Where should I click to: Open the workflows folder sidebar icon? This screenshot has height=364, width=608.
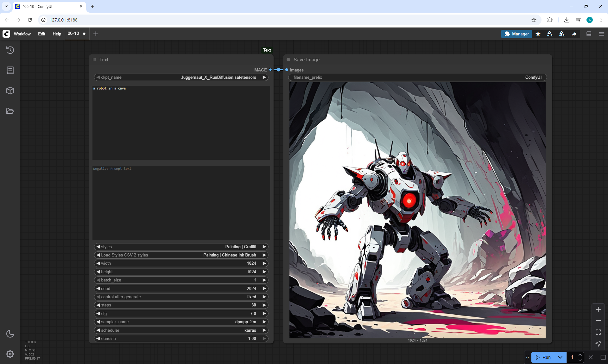pyautogui.click(x=10, y=111)
